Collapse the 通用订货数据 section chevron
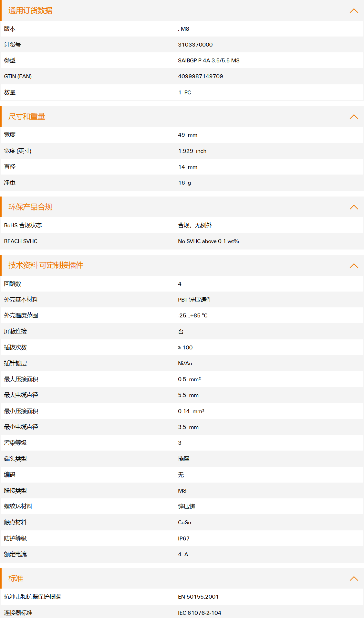 [x=354, y=11]
